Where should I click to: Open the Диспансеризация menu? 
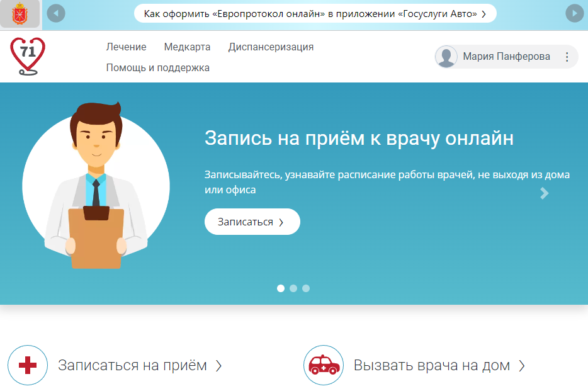(271, 47)
